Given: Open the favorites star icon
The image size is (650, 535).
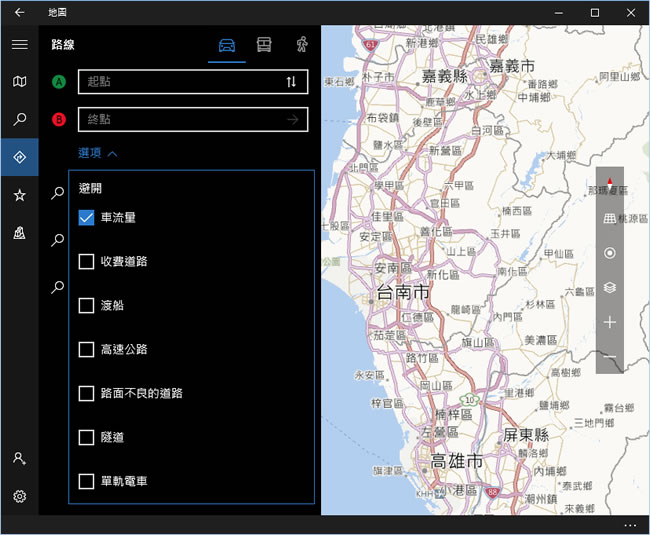Looking at the screenshot, I should (x=19, y=195).
